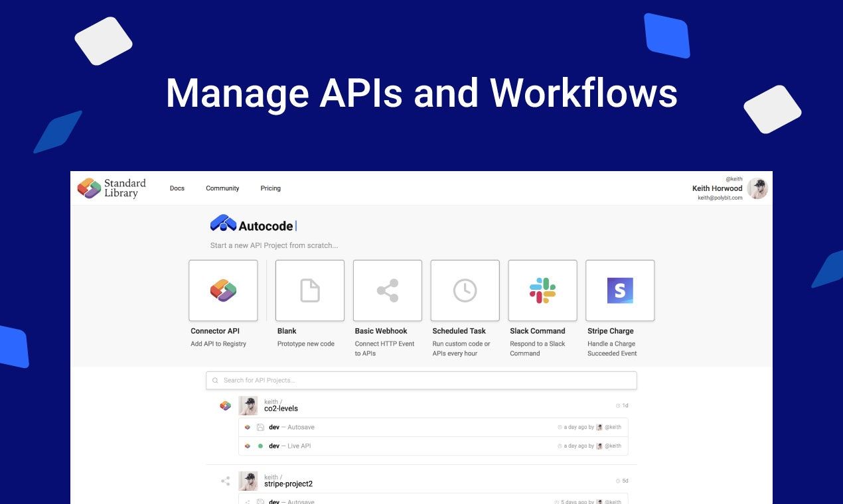Open the Community menu item
Image resolution: width=843 pixels, height=504 pixels.
click(x=222, y=188)
